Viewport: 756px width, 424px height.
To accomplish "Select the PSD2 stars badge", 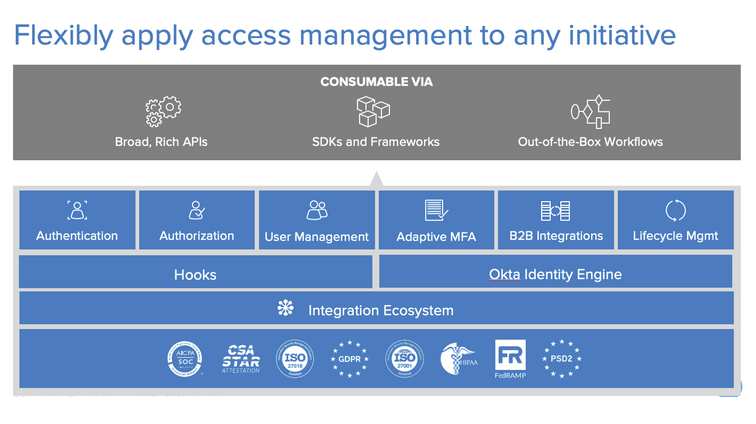I will click(x=561, y=358).
